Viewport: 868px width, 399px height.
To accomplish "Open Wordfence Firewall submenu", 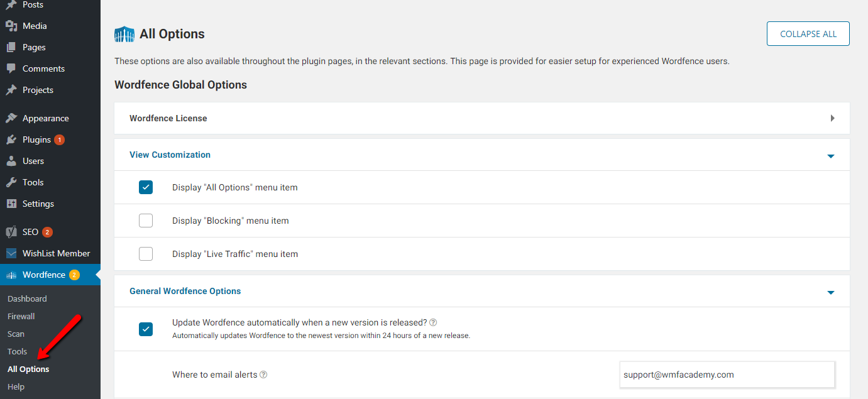I will coord(21,316).
